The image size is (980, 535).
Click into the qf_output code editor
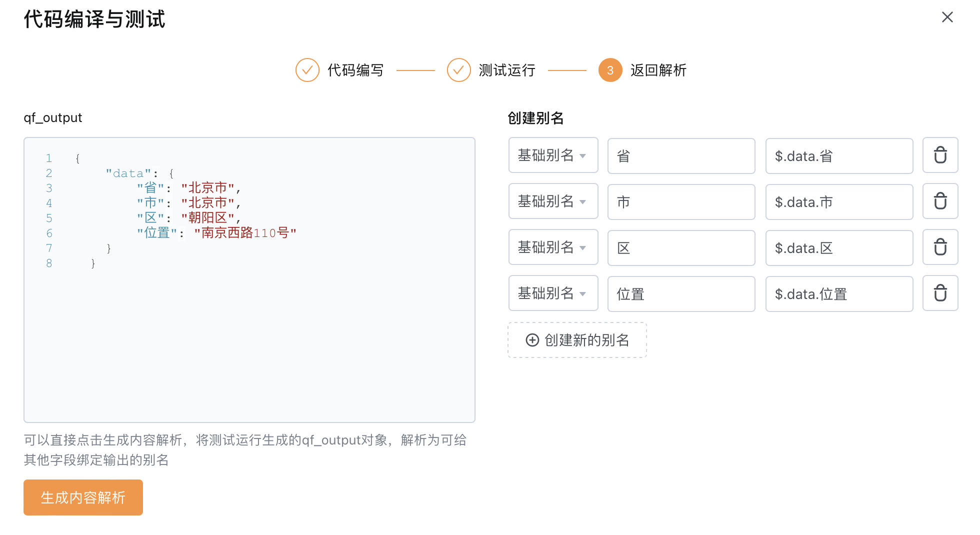point(249,280)
